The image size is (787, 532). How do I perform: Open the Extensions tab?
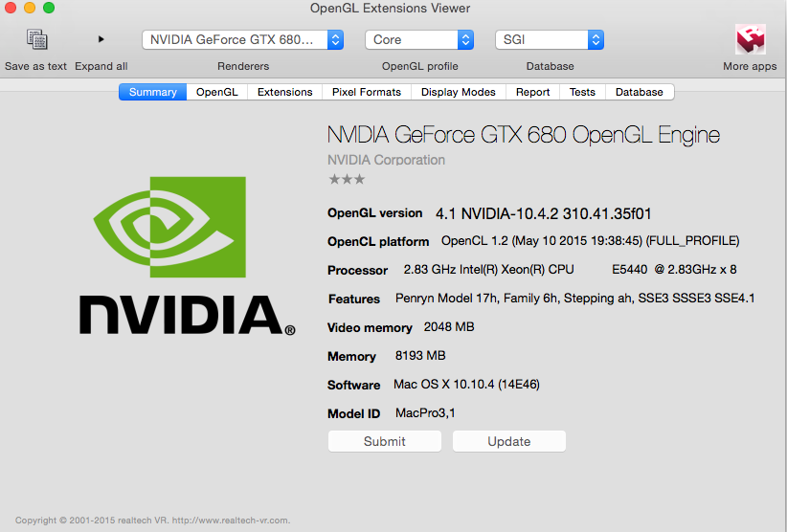[x=284, y=92]
